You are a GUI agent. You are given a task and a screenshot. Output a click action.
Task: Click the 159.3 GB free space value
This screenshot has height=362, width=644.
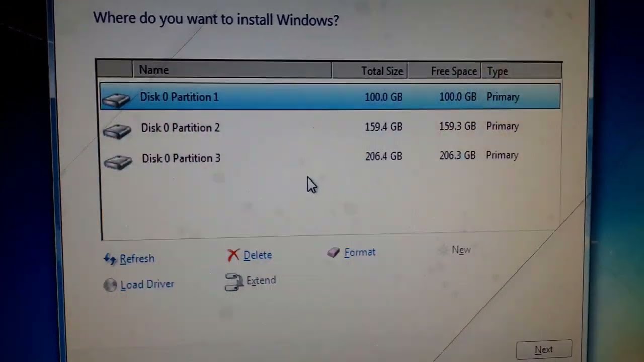click(457, 126)
